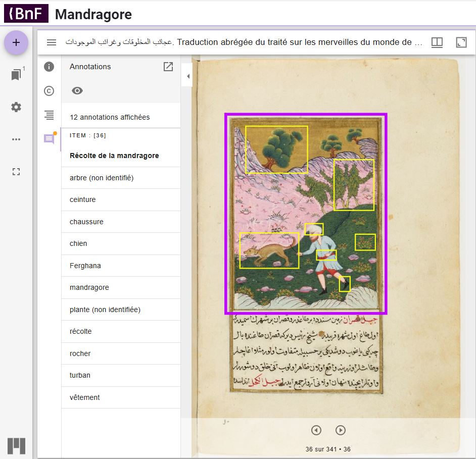
Task: Open the information panel tab
Action: 49,67
